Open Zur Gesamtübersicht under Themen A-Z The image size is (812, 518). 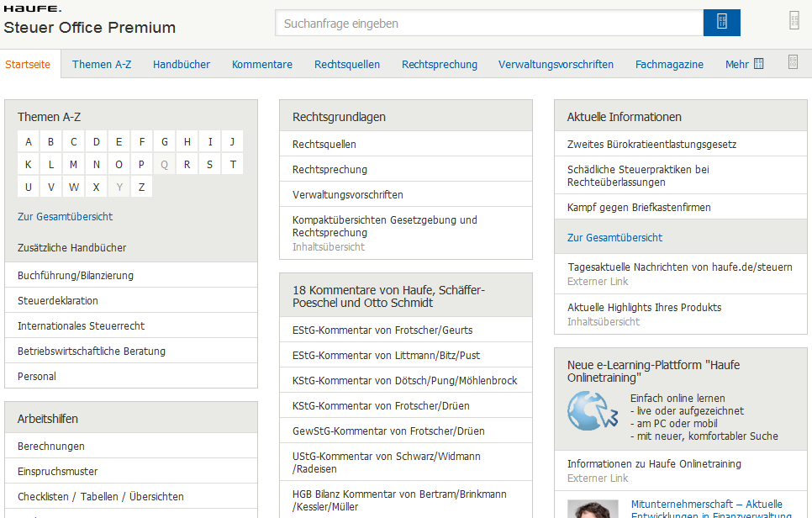[x=66, y=216]
